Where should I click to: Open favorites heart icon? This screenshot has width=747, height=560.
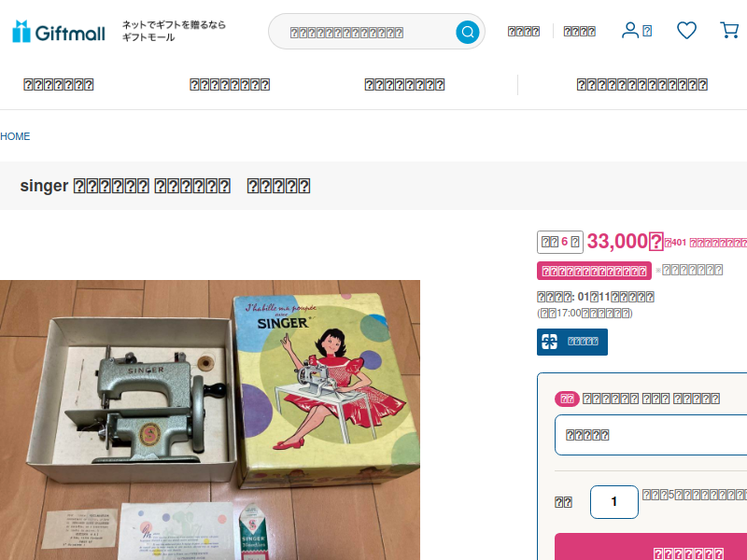click(686, 31)
